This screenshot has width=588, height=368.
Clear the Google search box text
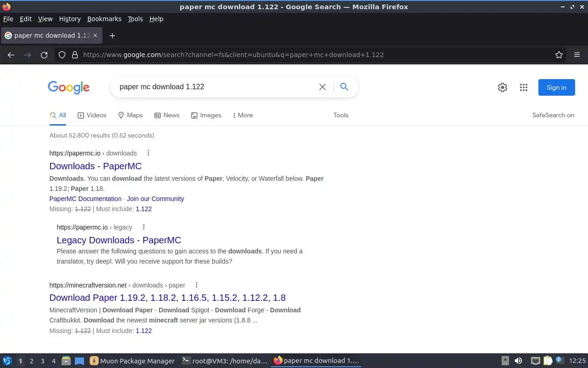click(x=322, y=87)
